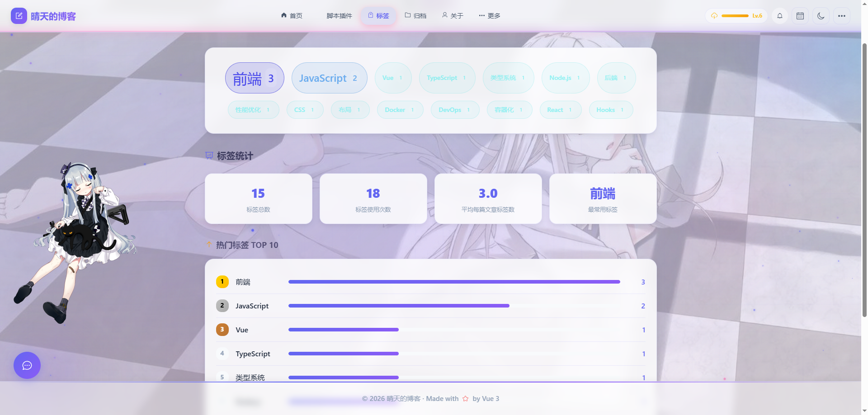Select the CSS tag pill
This screenshot has height=415, width=868.
305,110
